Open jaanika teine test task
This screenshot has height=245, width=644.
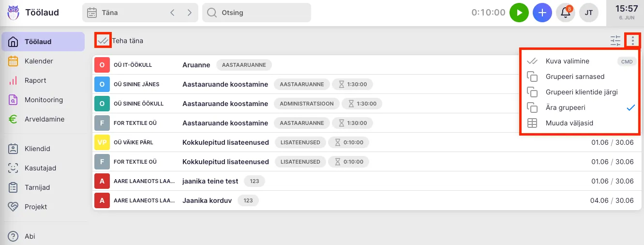210,181
